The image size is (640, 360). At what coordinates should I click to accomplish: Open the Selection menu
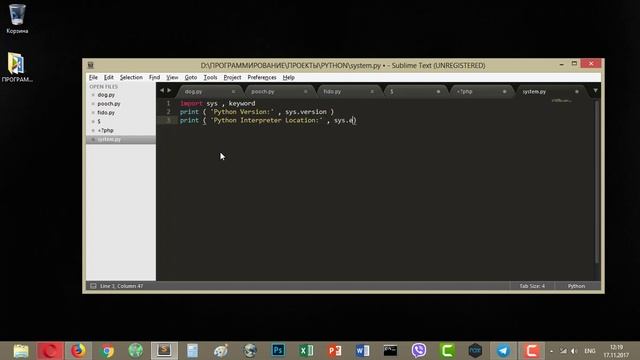click(131, 78)
